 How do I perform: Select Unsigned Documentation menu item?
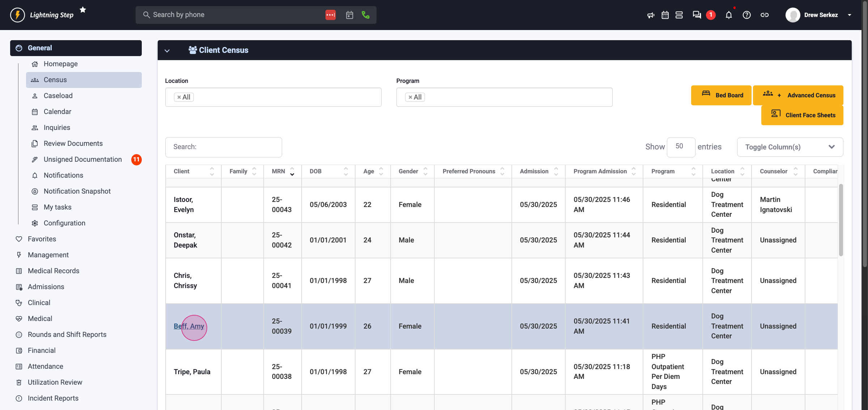pyautogui.click(x=82, y=159)
